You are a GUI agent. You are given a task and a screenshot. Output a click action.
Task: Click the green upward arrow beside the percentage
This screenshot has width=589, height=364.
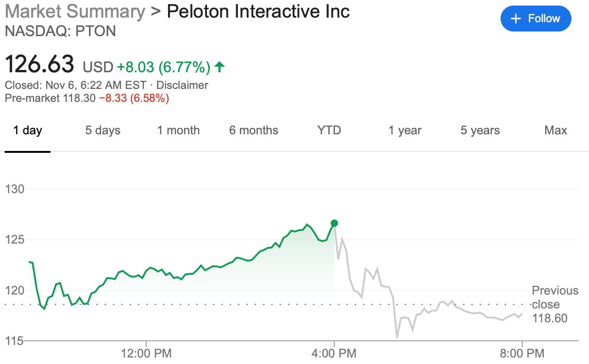pos(219,66)
